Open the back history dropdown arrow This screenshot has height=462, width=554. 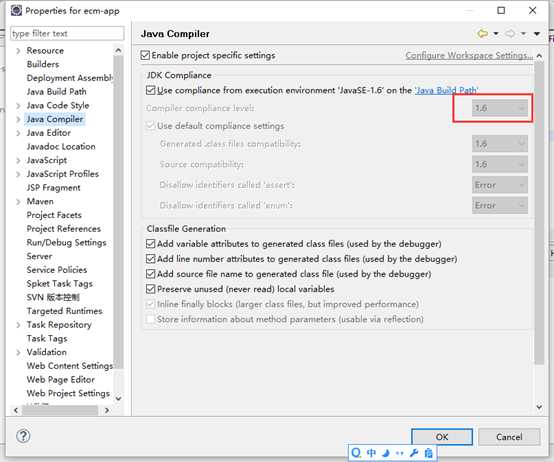tap(496, 34)
